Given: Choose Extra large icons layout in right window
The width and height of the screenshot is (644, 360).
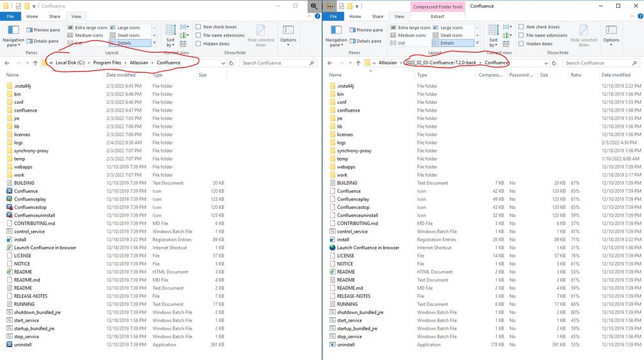Looking at the screenshot, I should (410, 28).
